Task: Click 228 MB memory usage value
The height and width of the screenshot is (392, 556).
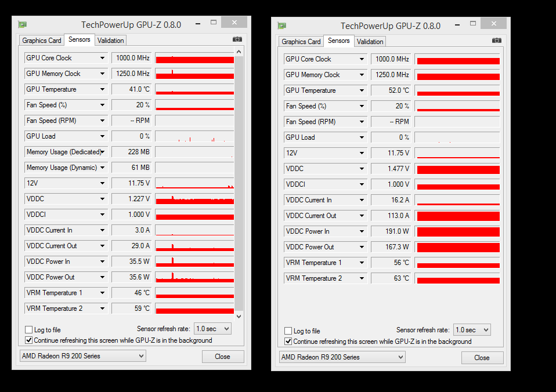Action: [132, 152]
